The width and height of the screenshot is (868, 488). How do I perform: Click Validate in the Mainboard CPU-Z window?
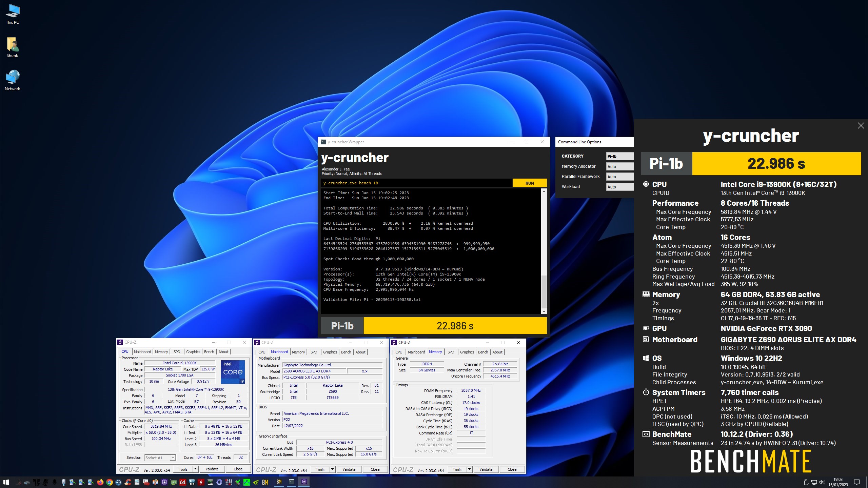(x=349, y=469)
